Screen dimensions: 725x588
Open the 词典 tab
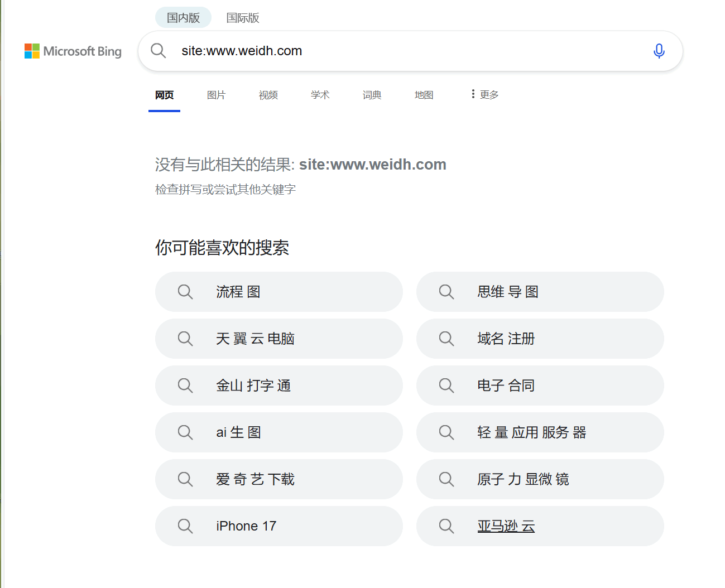[x=372, y=95]
